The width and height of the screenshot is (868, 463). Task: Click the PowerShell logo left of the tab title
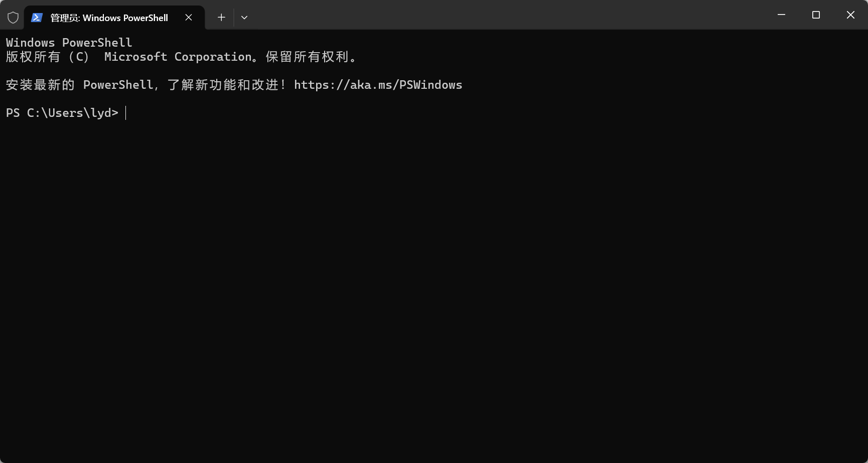tap(37, 17)
